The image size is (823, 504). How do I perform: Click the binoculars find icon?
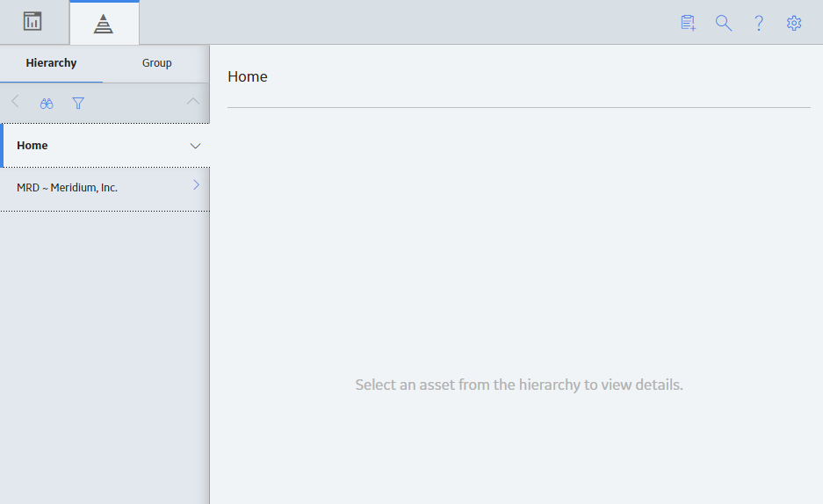47,104
